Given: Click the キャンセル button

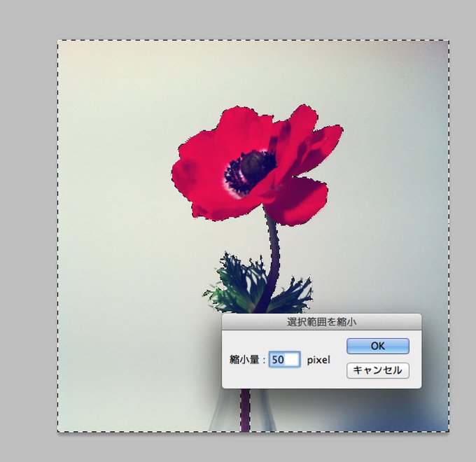Looking at the screenshot, I should click(377, 370).
